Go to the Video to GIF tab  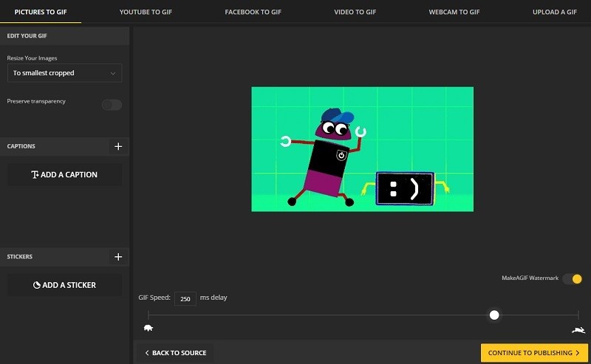point(355,12)
